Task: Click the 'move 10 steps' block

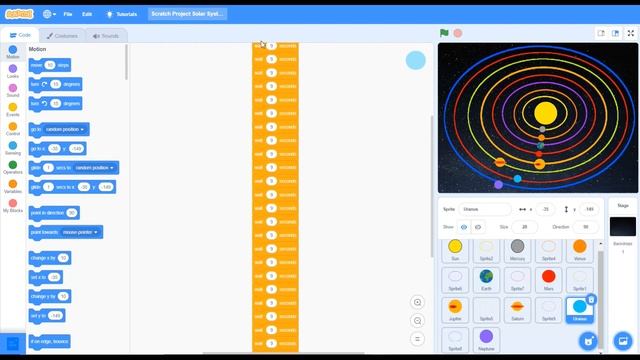Action: [x=50, y=65]
